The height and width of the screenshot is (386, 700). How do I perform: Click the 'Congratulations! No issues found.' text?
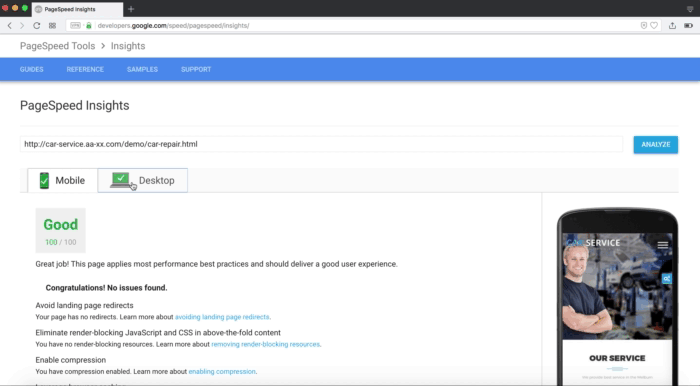click(x=106, y=288)
